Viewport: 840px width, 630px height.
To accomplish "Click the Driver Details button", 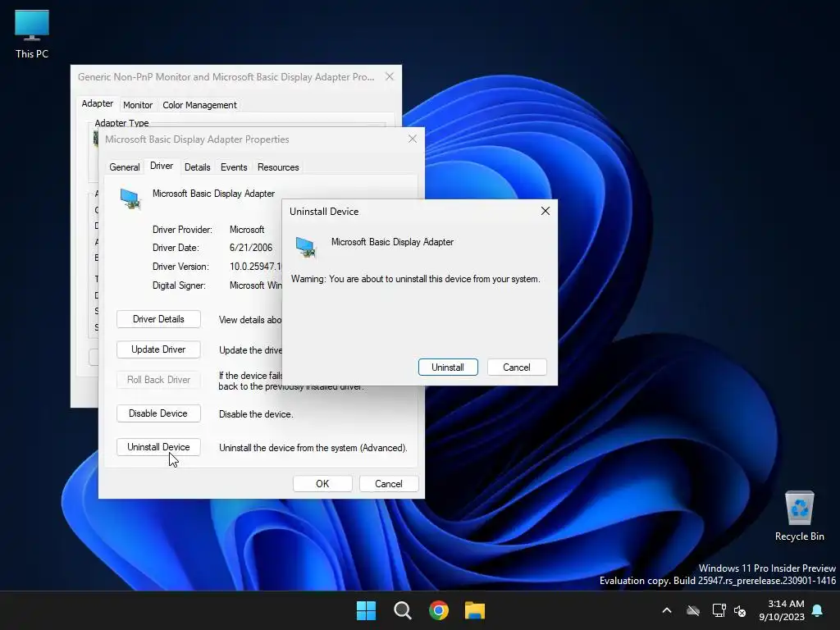I will [x=158, y=319].
